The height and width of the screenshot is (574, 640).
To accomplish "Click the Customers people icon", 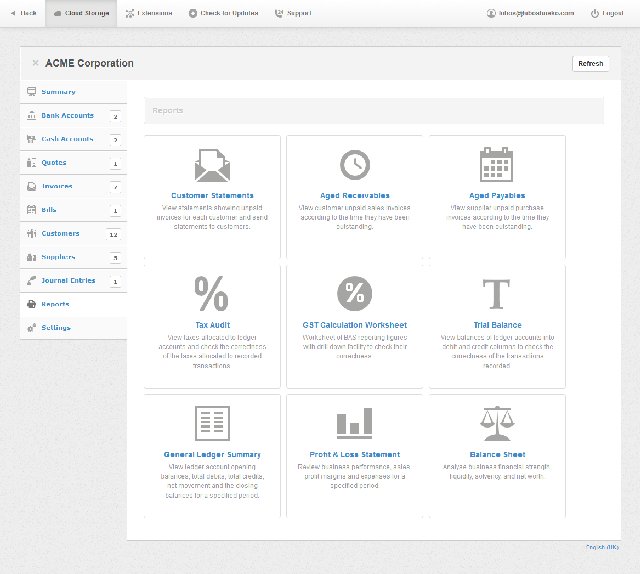I will coord(31,233).
